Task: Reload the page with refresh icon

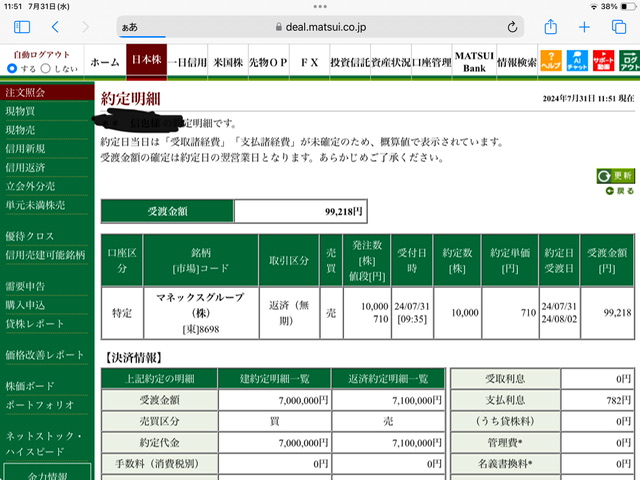Action: (x=512, y=27)
